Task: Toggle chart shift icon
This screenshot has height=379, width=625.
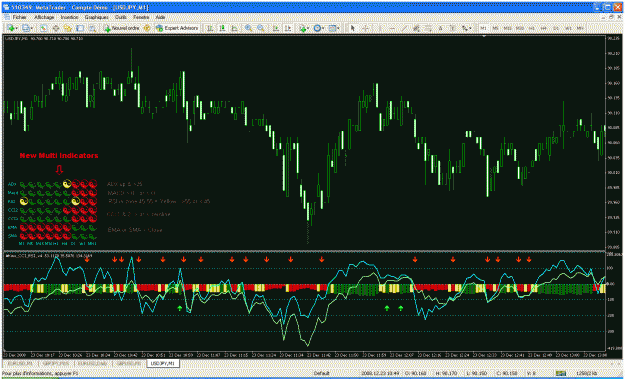Action: click(x=288, y=28)
